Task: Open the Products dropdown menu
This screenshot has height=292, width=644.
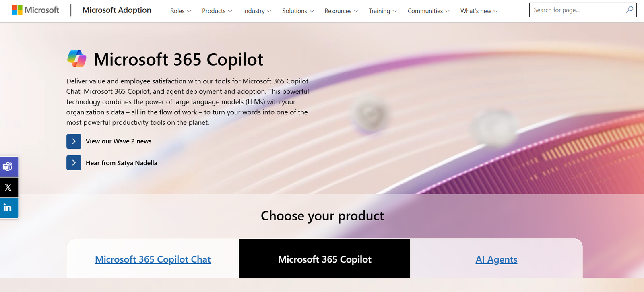Action: click(x=217, y=11)
